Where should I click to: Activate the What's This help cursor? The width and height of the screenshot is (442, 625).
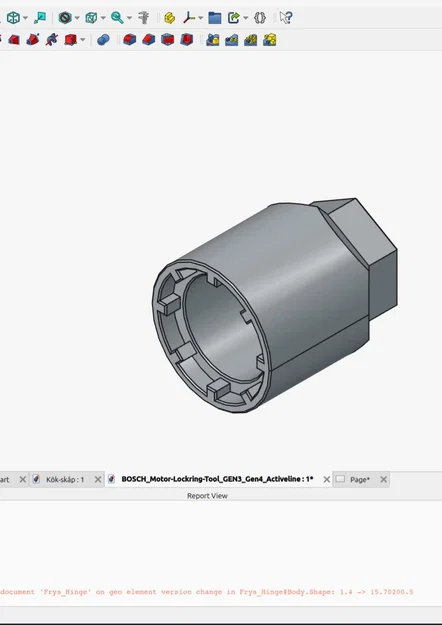pyautogui.click(x=286, y=18)
